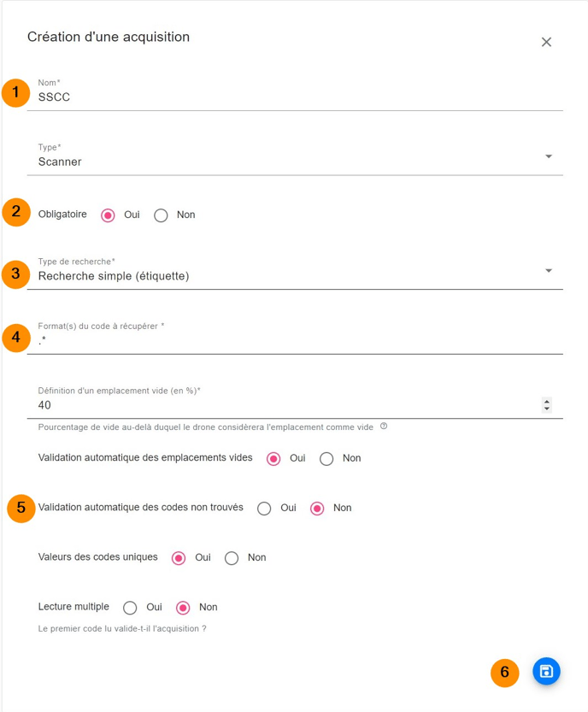The image size is (588, 712).
Task: Click the orange step 6 marker
Action: coord(504,673)
